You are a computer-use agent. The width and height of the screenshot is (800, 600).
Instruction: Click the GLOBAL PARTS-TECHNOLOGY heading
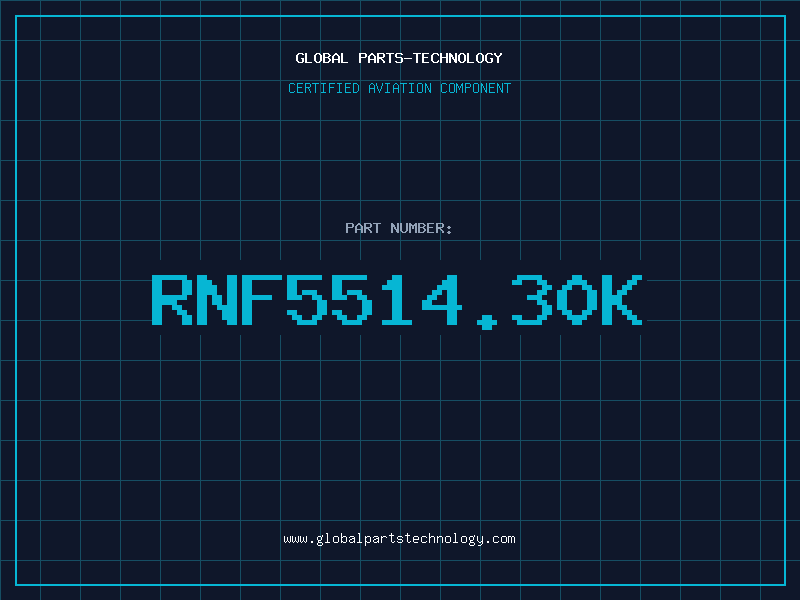(399, 58)
